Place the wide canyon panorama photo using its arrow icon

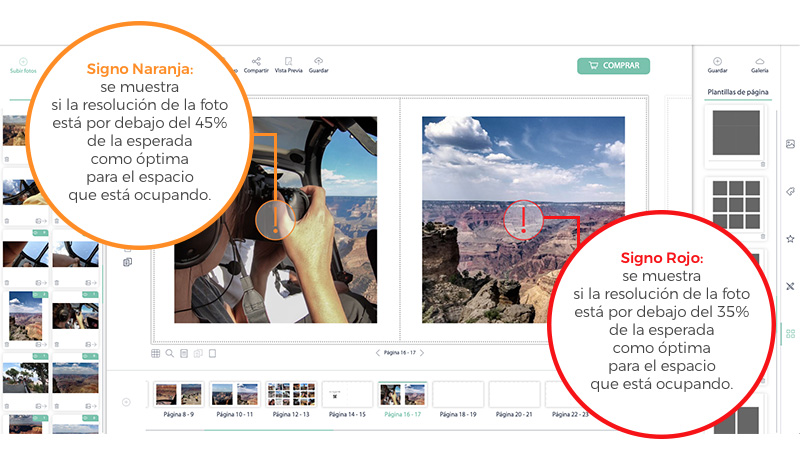90,406
